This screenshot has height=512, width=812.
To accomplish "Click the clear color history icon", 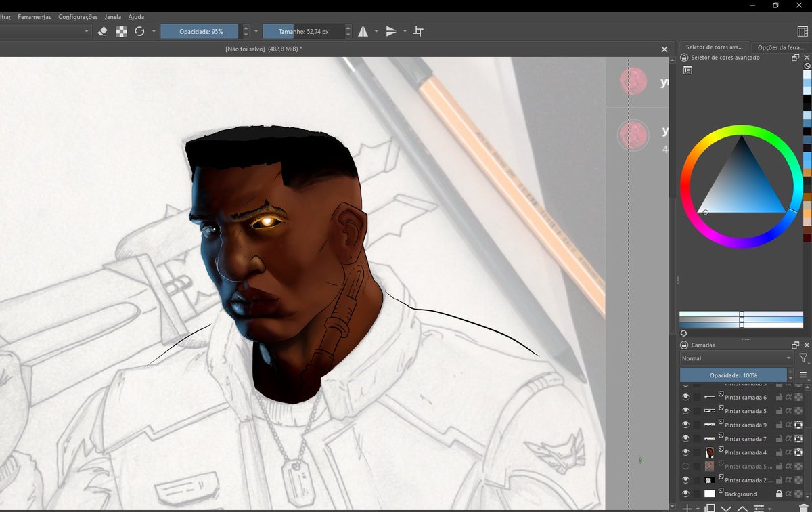I will pyautogui.click(x=807, y=66).
